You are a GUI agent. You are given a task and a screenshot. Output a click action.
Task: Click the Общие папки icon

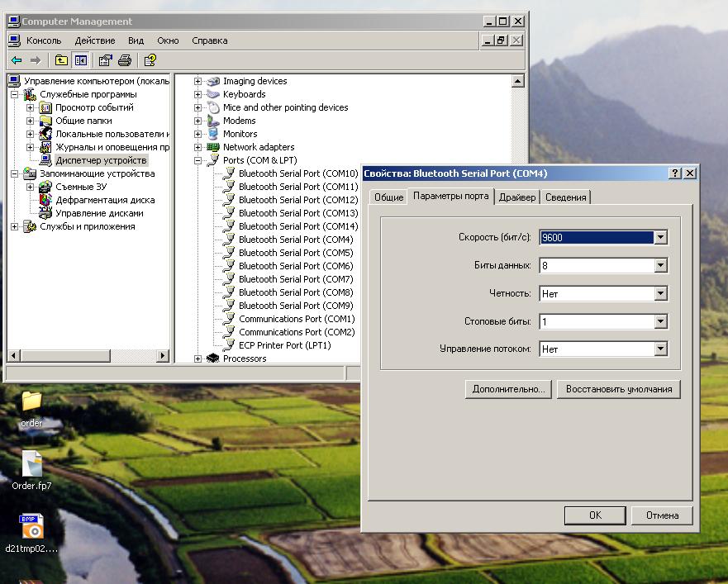[x=45, y=121]
